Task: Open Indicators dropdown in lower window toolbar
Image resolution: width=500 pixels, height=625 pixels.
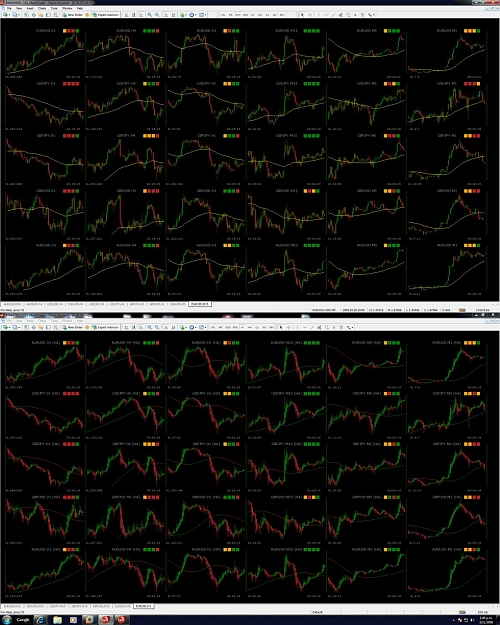Action: (183, 327)
